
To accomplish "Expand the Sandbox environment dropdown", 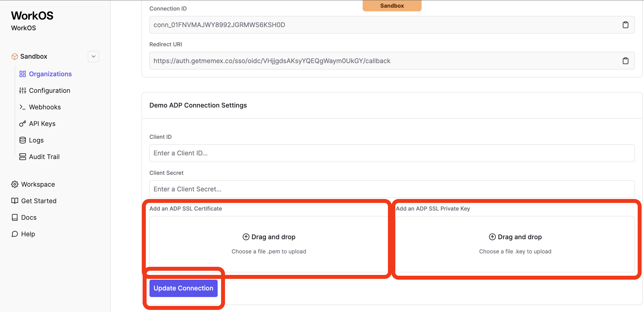I will pyautogui.click(x=93, y=56).
